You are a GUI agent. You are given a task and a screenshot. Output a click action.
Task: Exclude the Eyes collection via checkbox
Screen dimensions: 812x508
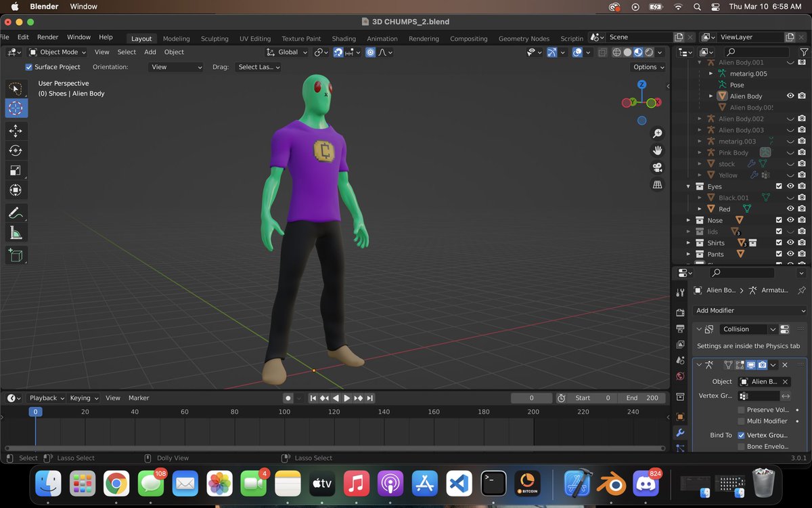[779, 186]
